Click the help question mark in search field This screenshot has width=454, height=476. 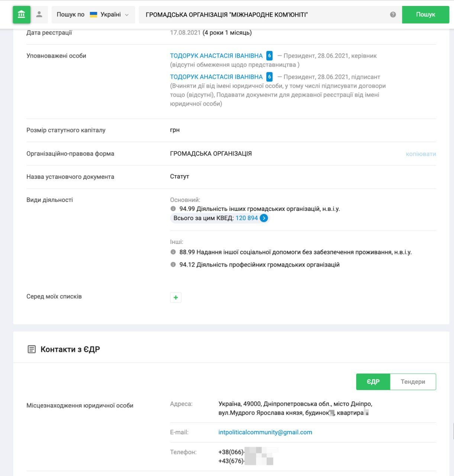coord(393,15)
